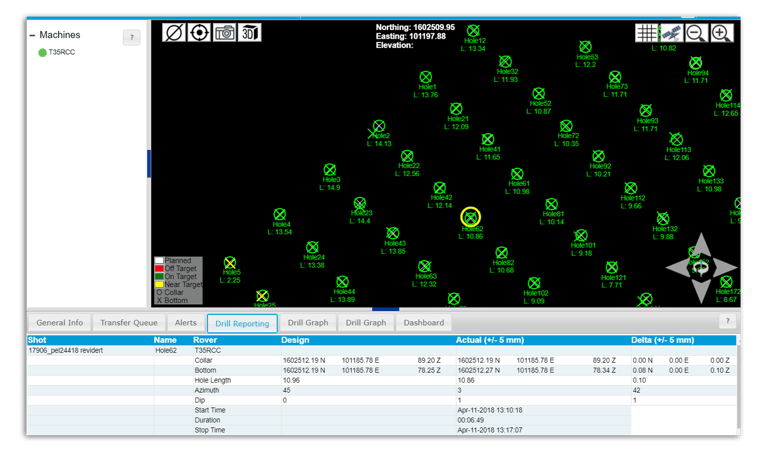The image size is (768, 452).
Task: Click the camera snapshot icon
Action: coord(224,33)
